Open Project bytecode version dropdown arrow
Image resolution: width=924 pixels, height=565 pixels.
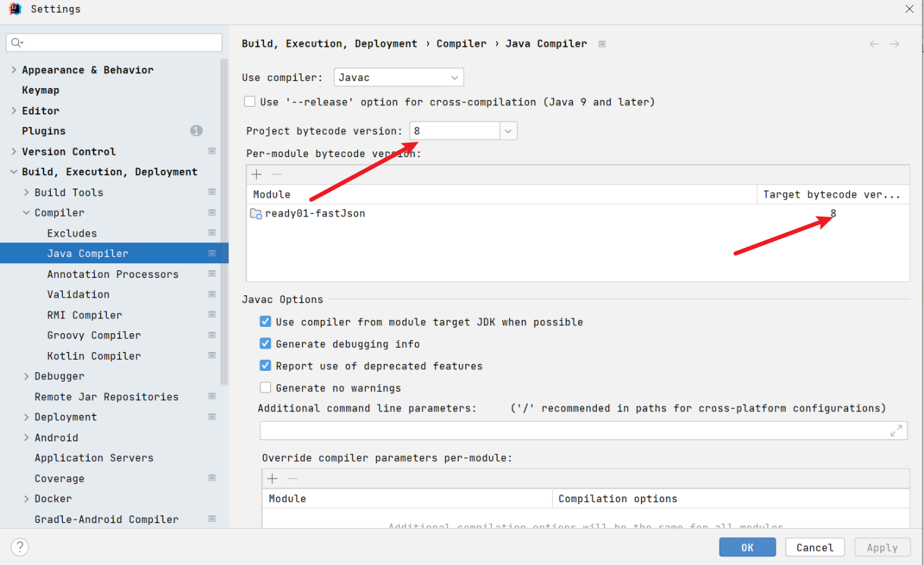coord(508,131)
